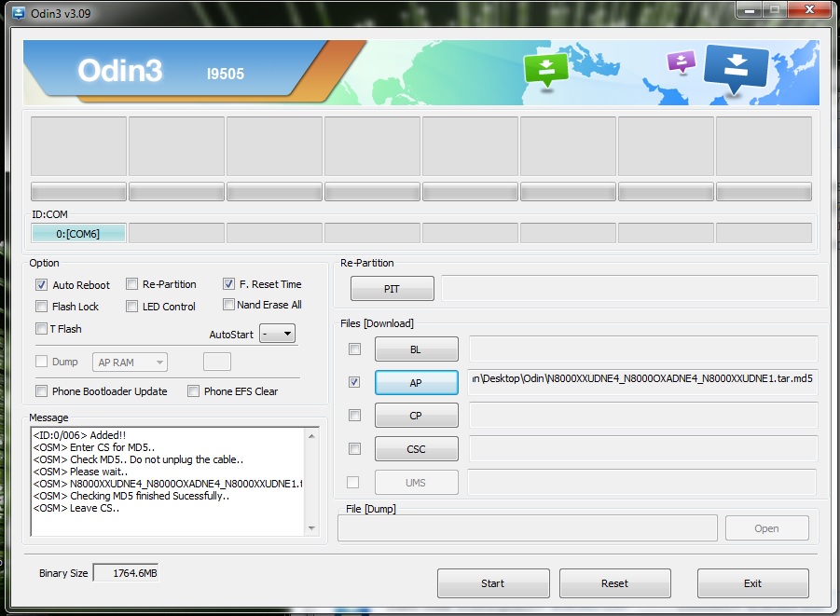Close the Odin3 window
The width and height of the screenshot is (840, 616).
(x=810, y=9)
